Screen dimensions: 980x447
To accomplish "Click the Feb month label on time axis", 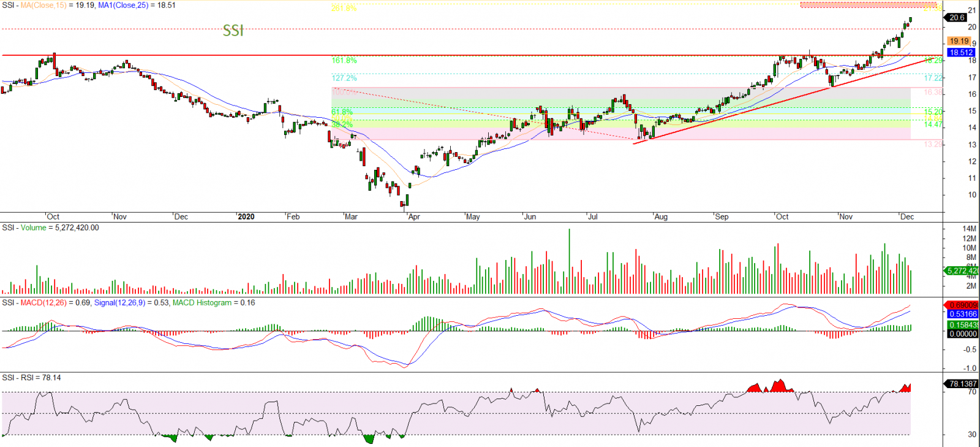I will (293, 216).
